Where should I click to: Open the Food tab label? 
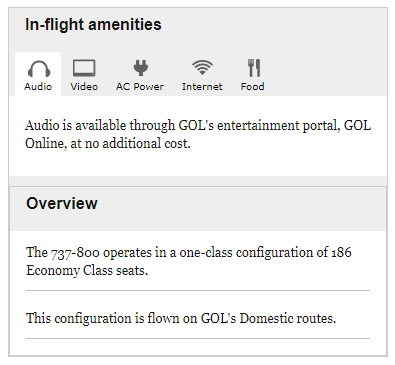click(x=253, y=87)
